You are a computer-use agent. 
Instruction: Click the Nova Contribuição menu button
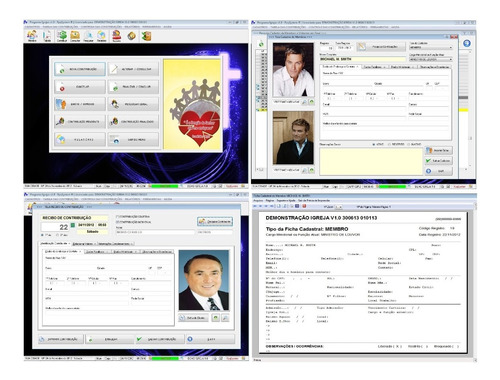click(x=80, y=69)
